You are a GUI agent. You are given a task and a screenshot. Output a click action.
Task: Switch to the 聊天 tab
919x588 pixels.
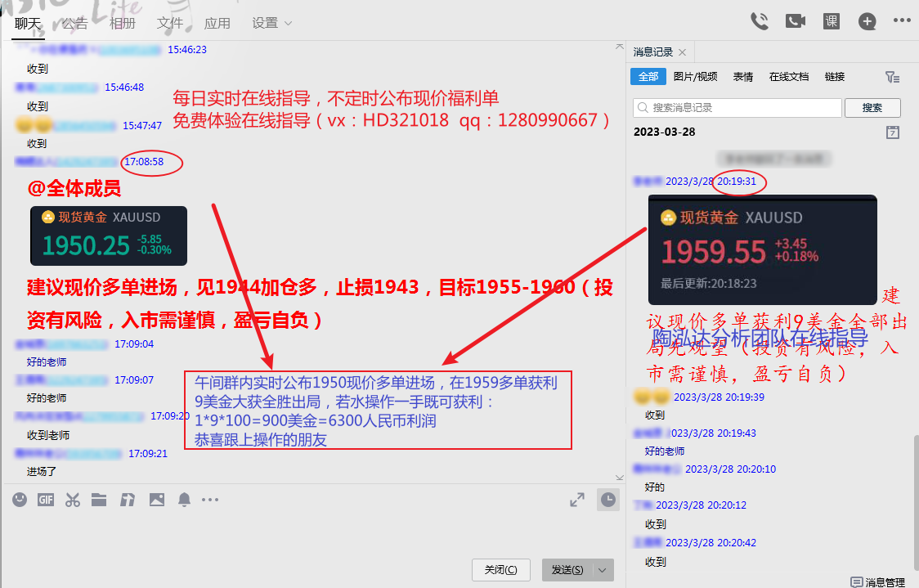click(28, 24)
